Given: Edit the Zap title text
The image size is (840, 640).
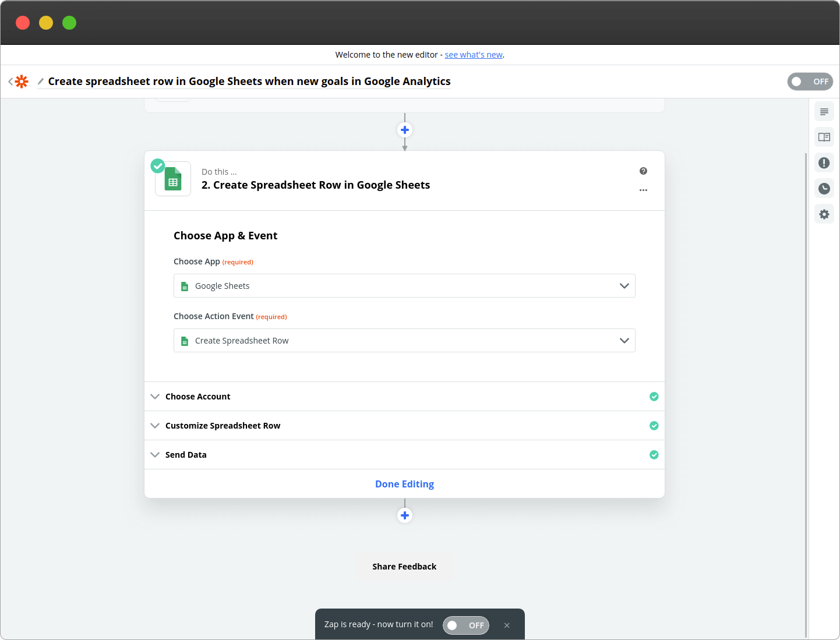Looking at the screenshot, I should pyautogui.click(x=249, y=82).
